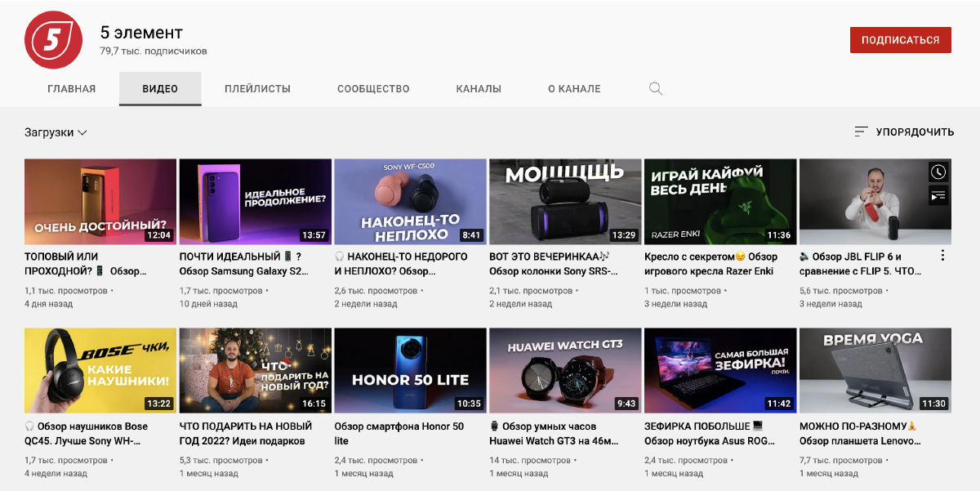Open title Кресло с секретом Razer Enki
980x491 pixels.
(x=711, y=264)
